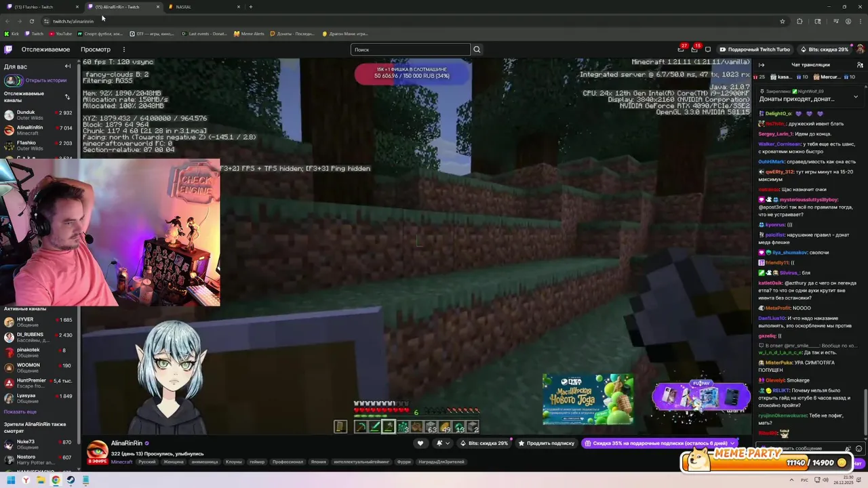Screen dimensions: 868x488
Task: Click the 'Фурри' stream tag
Action: point(404,462)
